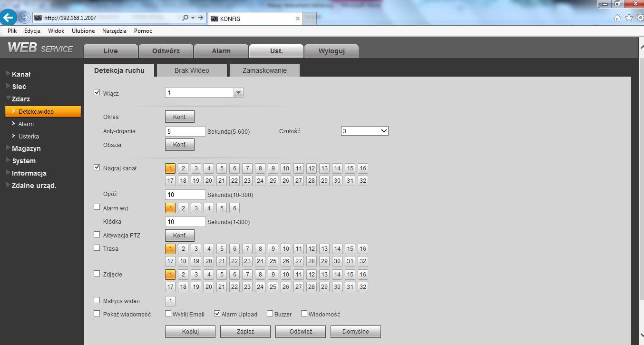Viewport: 644px width, 345px height.
Task: Switch to the Odtwórz tab
Action: coord(166,51)
